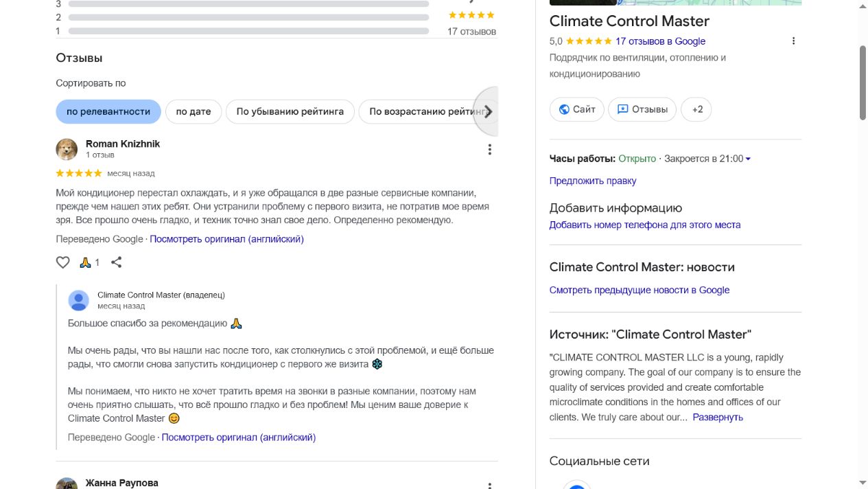The height and width of the screenshot is (489, 868).
Task: Click review icon in Отзывы button
Action: pos(623,109)
